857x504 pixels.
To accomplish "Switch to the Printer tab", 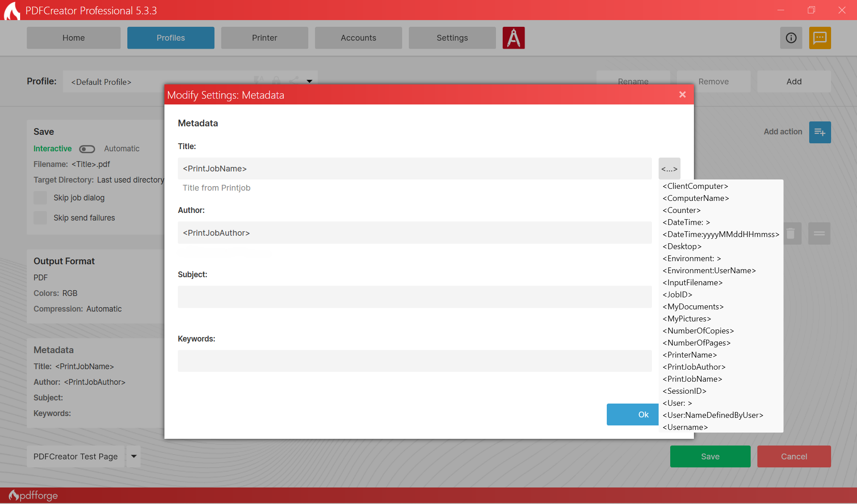I will 265,38.
